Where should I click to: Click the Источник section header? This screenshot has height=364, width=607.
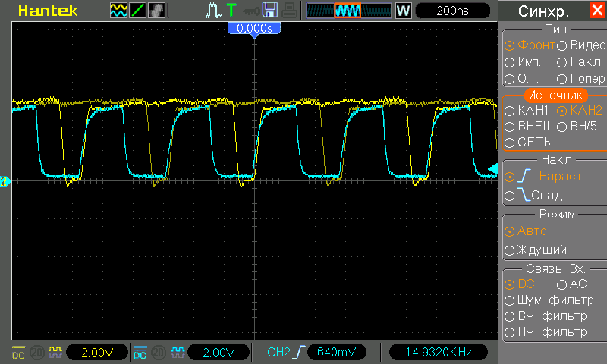pyautogui.click(x=555, y=96)
